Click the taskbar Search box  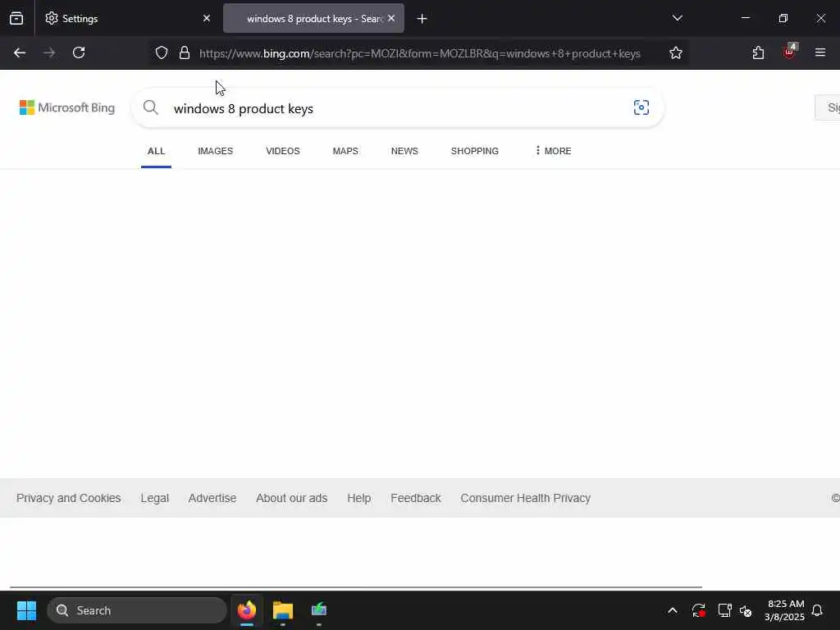[137, 610]
